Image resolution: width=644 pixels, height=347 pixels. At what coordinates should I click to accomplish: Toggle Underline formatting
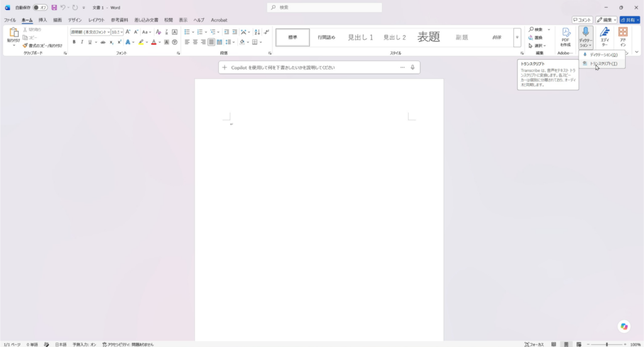pos(89,42)
